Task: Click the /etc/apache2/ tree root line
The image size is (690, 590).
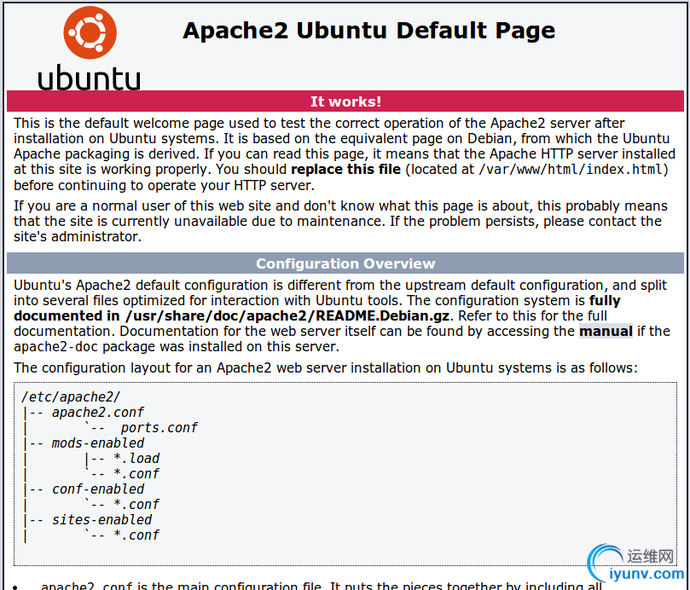Action: [x=70, y=397]
